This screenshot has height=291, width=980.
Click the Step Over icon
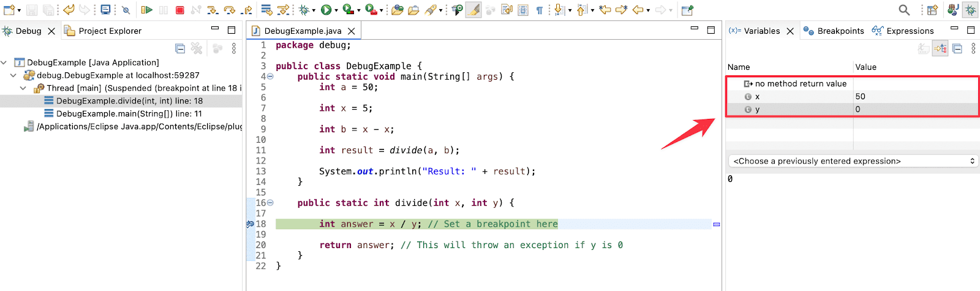tap(230, 10)
